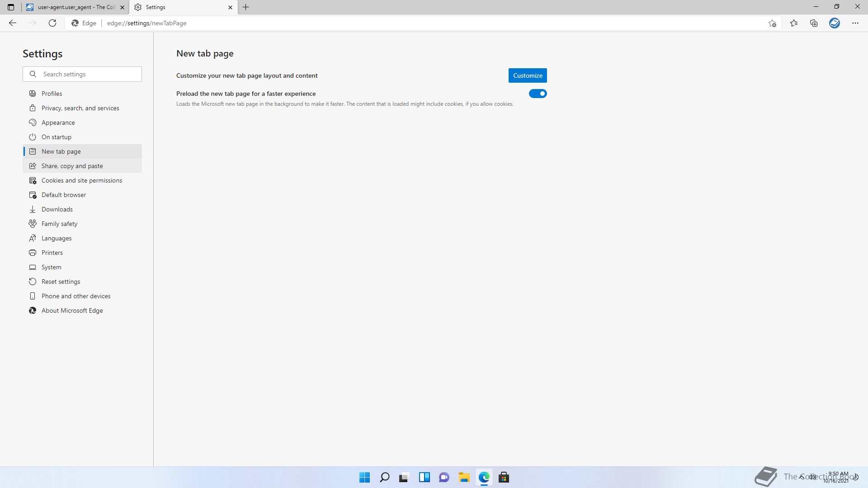Open On startup settings
This screenshot has width=868, height=488.
click(x=82, y=137)
